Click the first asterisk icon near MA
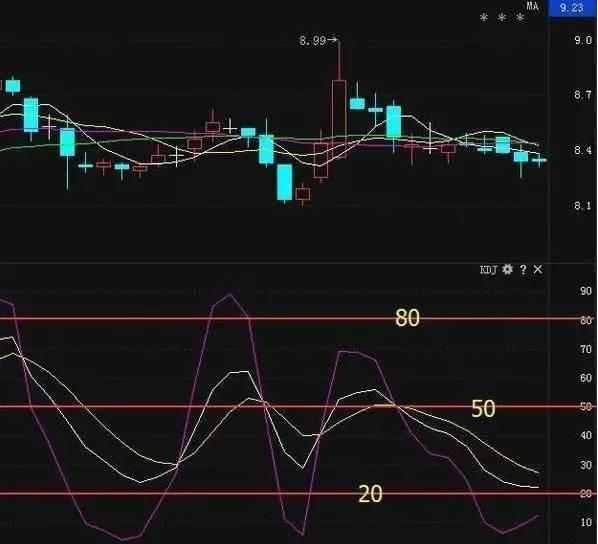This screenshot has width=598, height=544. pyautogui.click(x=484, y=17)
